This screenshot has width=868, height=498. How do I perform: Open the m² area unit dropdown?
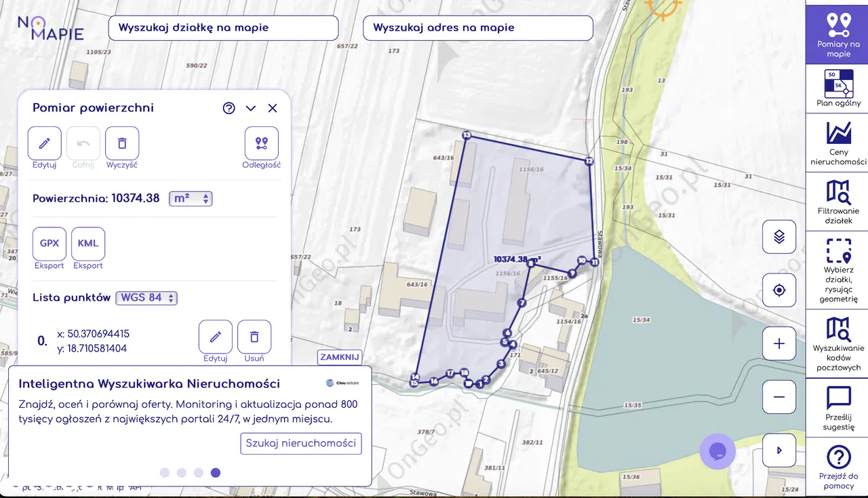pyautogui.click(x=191, y=199)
